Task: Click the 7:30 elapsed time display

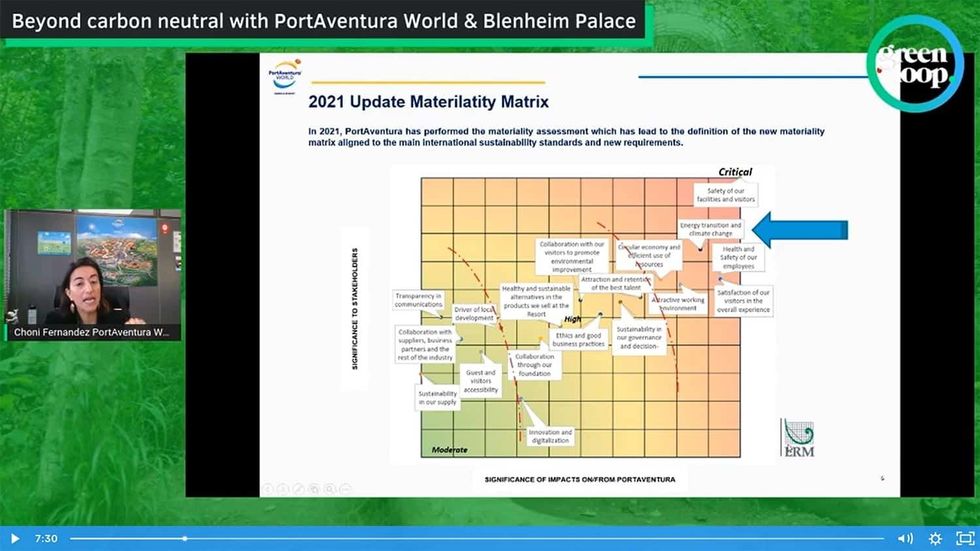Action: click(x=46, y=538)
